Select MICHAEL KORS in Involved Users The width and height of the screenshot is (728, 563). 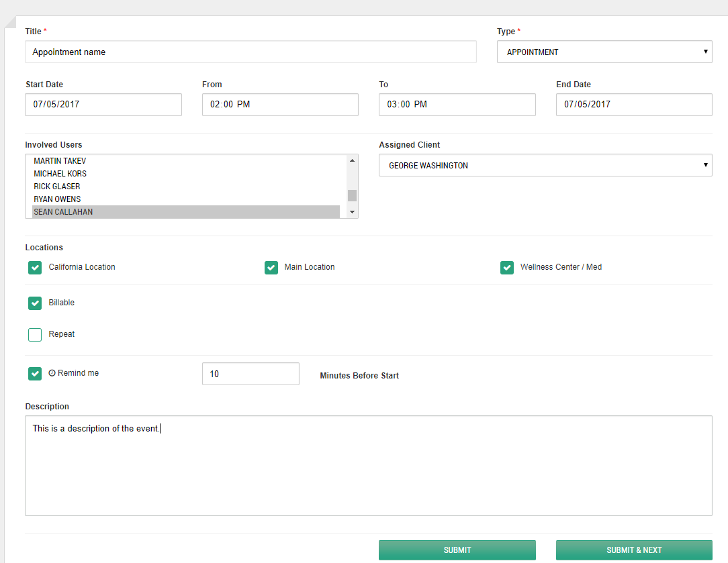click(x=186, y=173)
